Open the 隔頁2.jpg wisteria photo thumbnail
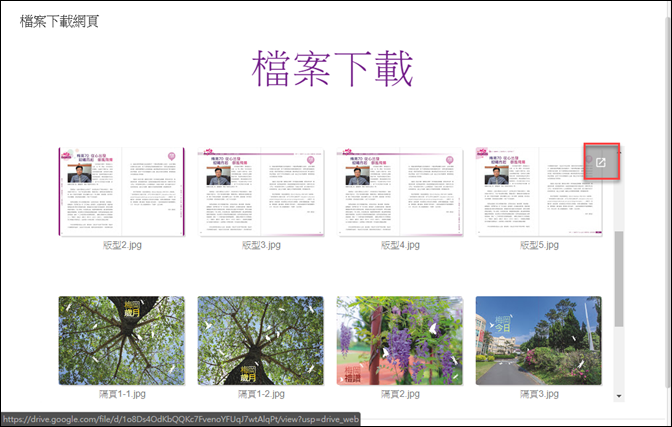This screenshot has width=672, height=427. click(x=400, y=340)
